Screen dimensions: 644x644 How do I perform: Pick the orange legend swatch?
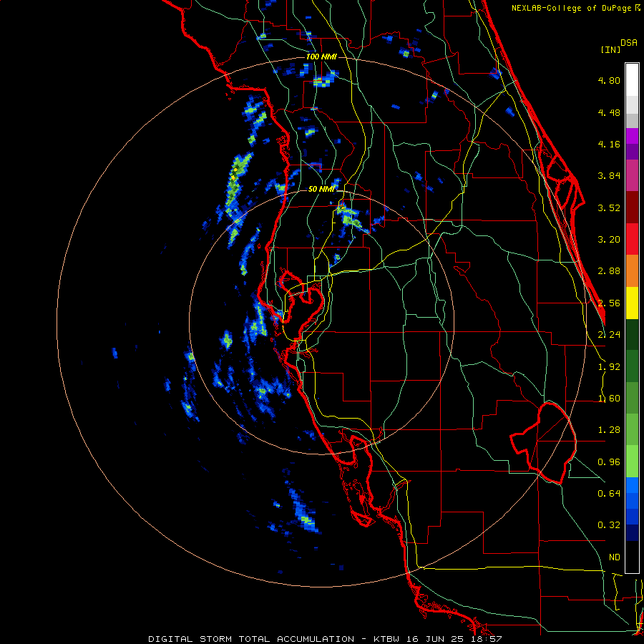coord(632,271)
